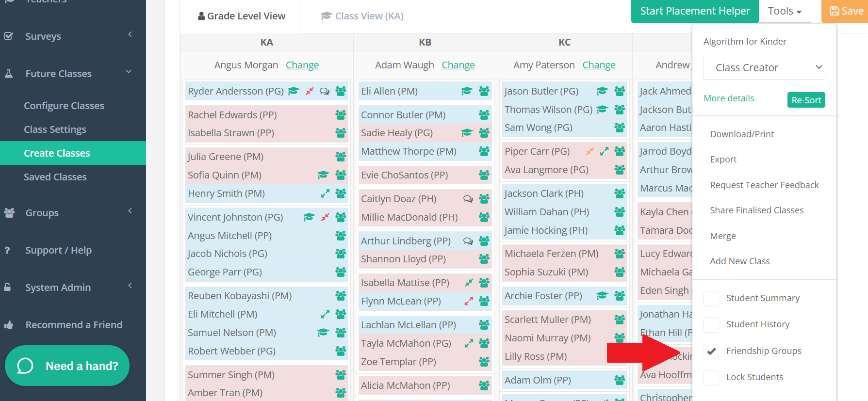Choose Request Teacher Feedback menu item
The width and height of the screenshot is (868, 401).
point(764,185)
